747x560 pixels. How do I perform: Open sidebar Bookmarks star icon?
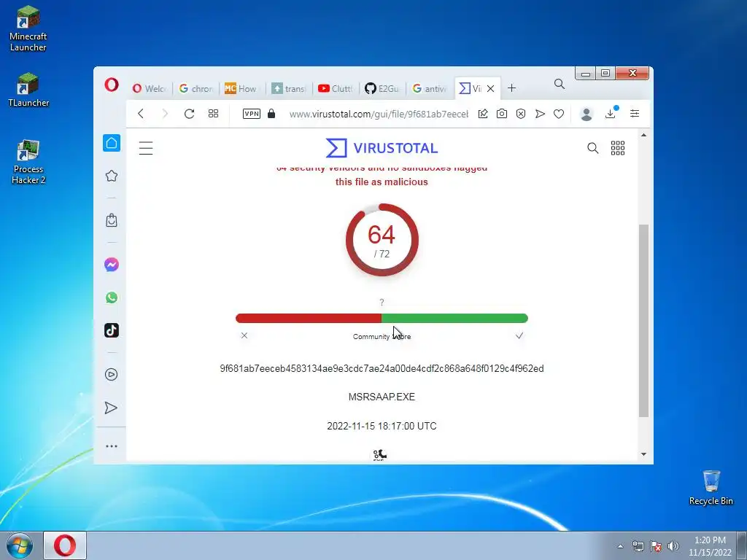tap(112, 176)
